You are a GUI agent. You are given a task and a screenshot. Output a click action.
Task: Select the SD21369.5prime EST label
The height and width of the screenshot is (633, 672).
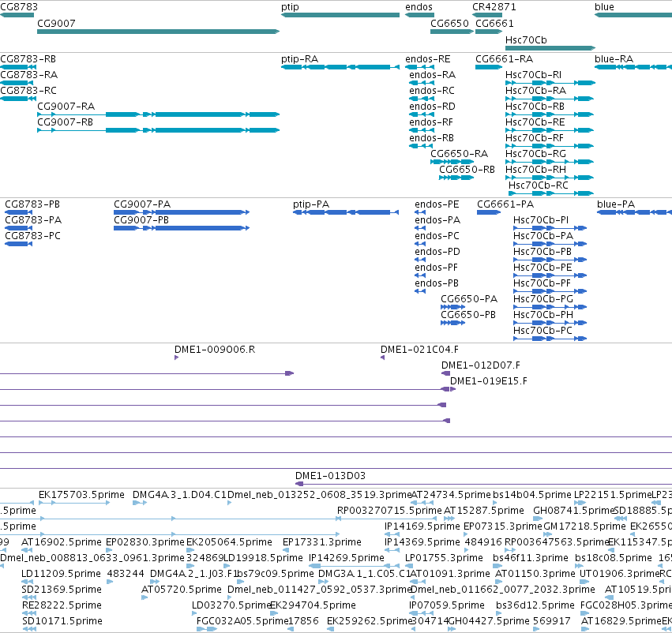(x=62, y=589)
